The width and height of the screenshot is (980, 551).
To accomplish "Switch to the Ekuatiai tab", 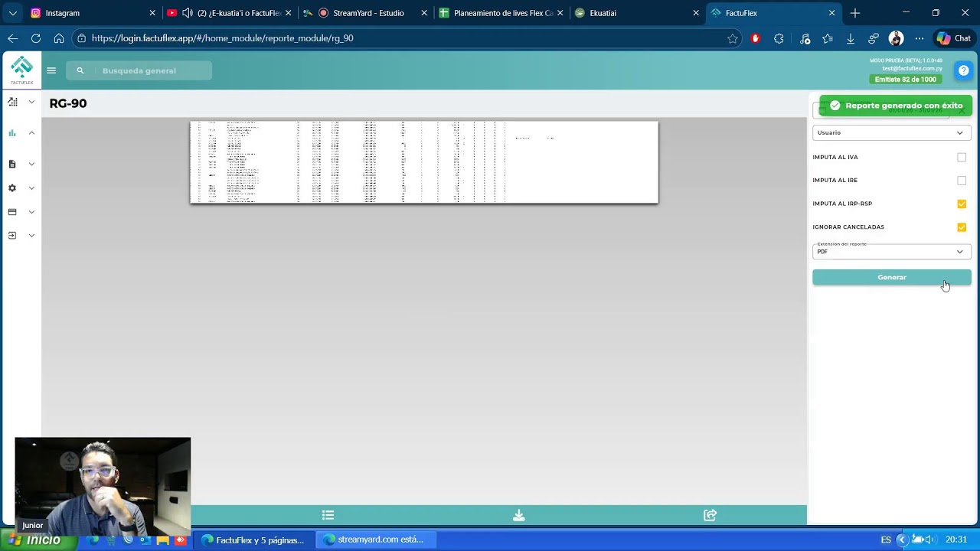I will (x=637, y=13).
